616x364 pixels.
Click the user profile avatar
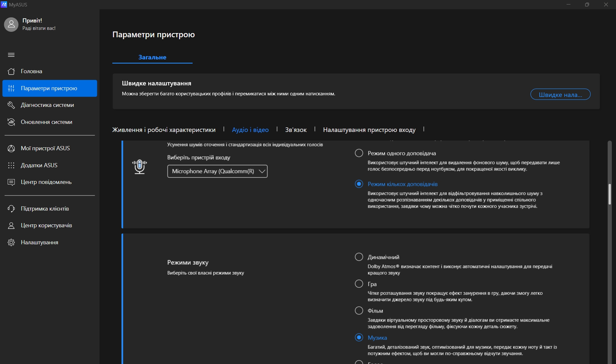pyautogui.click(x=11, y=24)
